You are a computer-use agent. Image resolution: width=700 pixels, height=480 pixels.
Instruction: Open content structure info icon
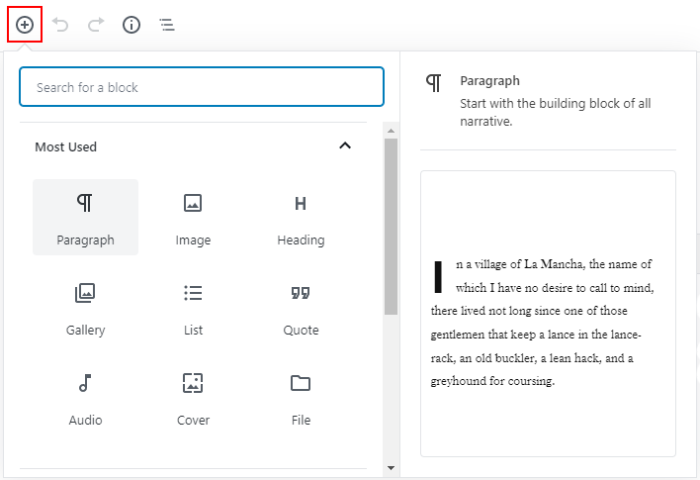[131, 25]
